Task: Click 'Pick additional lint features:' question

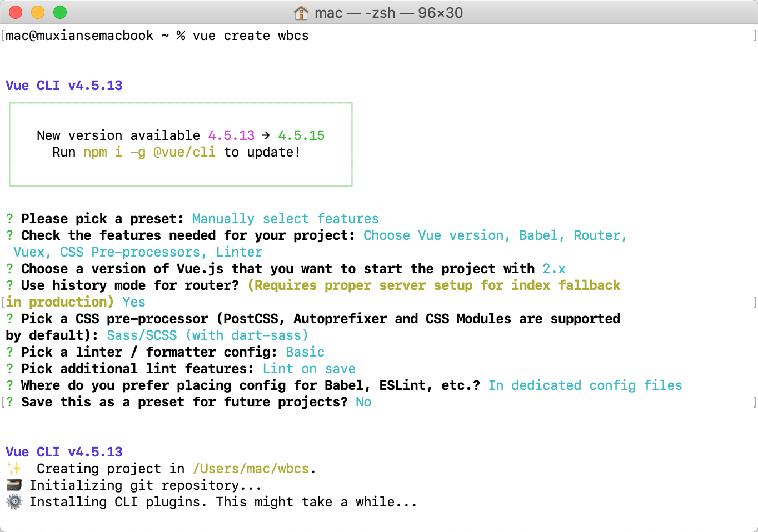Action: (x=137, y=369)
